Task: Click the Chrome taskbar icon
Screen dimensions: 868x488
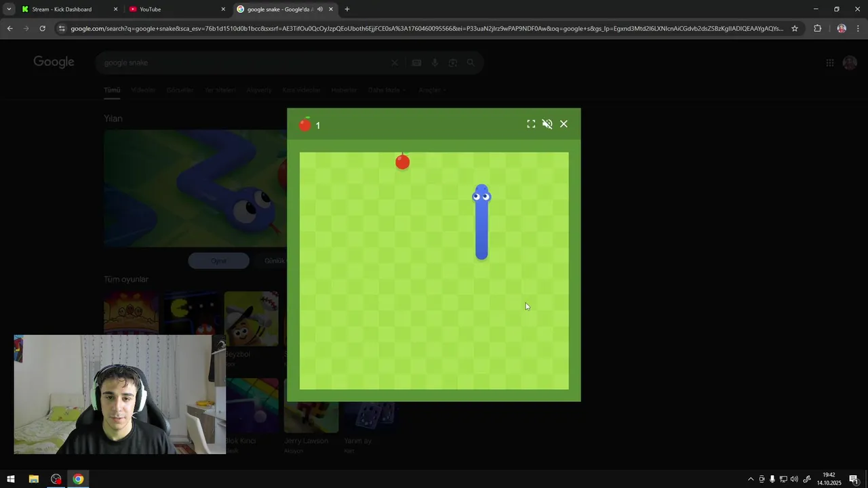Action: (78, 479)
